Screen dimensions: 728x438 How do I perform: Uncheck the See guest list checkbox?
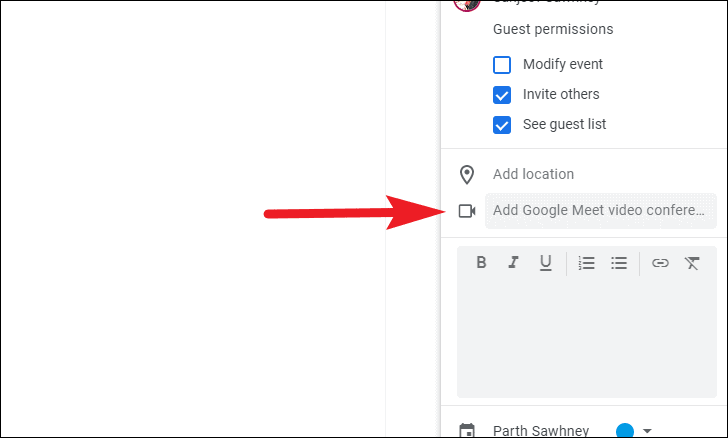click(x=501, y=125)
